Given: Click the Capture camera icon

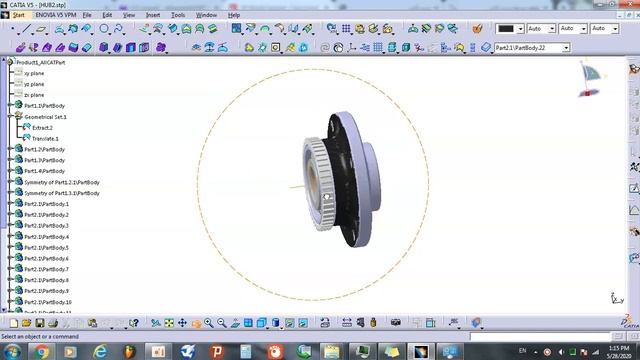Looking at the screenshot, I should [x=396, y=323].
